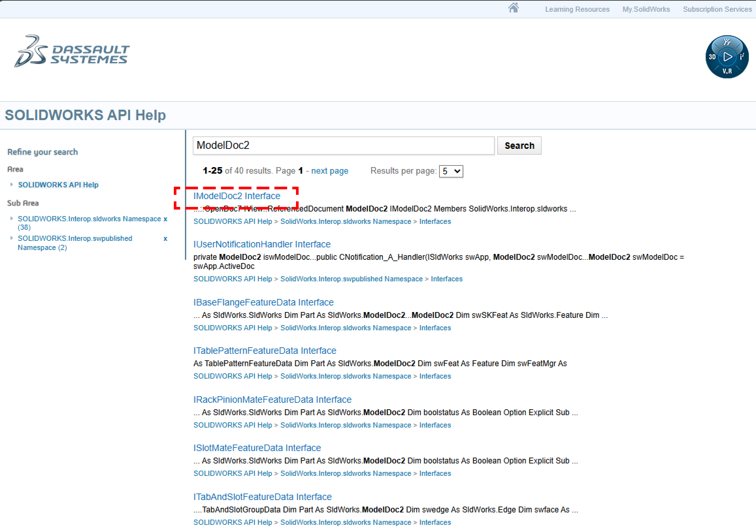The width and height of the screenshot is (756, 532).
Task: Click the play button on 3D compass
Action: (727, 57)
